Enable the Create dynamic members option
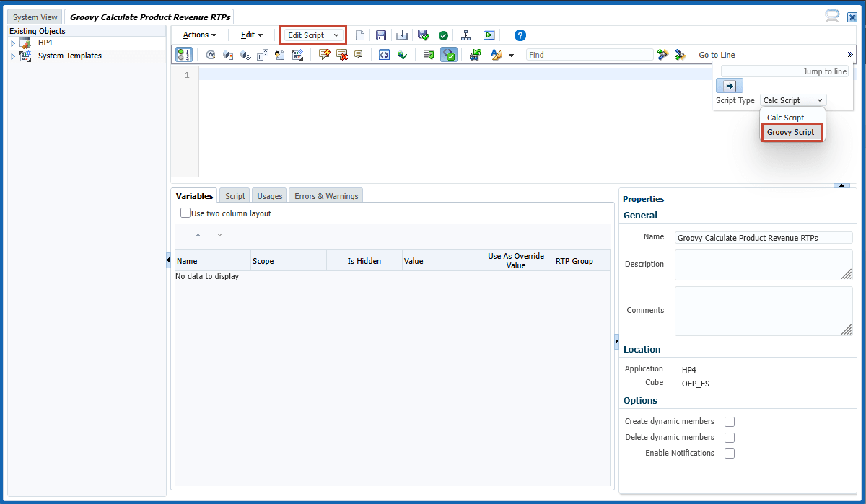The image size is (866, 504). [729, 421]
